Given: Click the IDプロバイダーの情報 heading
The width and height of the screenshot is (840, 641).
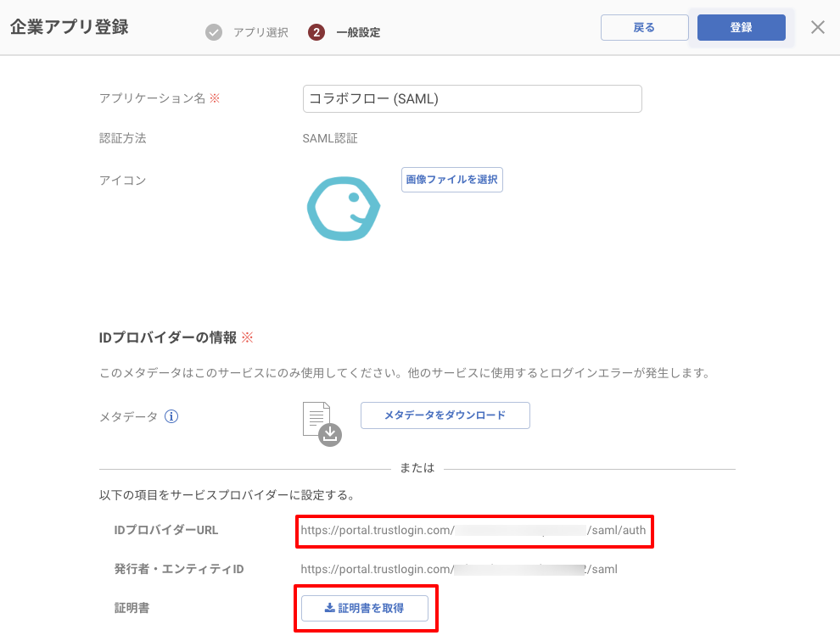Looking at the screenshot, I should pos(168,337).
